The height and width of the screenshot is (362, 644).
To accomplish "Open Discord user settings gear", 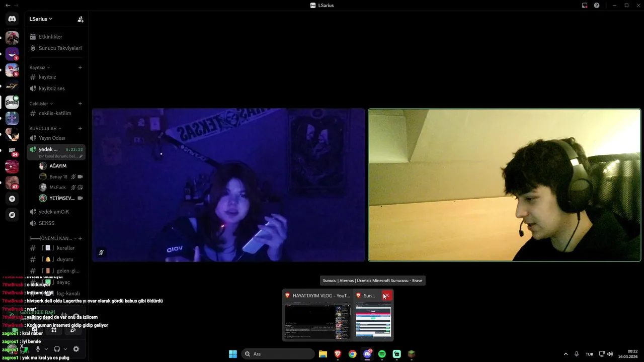I will coord(76,349).
